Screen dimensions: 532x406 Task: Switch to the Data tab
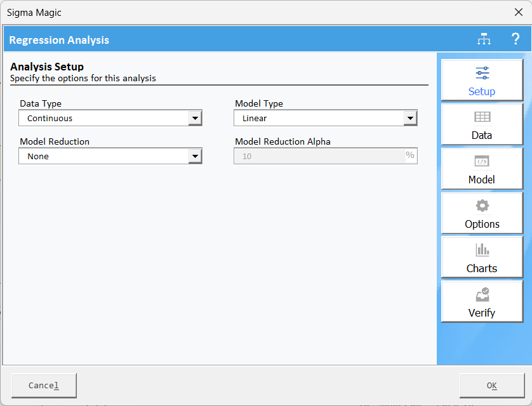482,124
